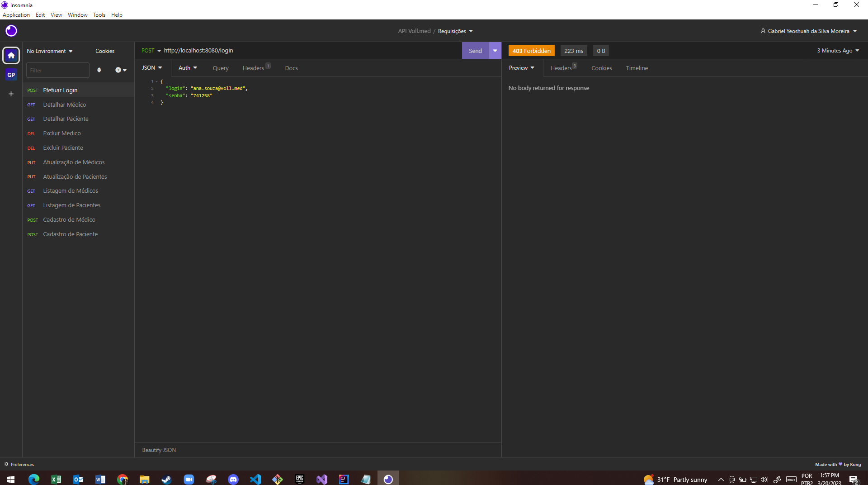Collapse JSON object fold arrow line 1

click(157, 82)
